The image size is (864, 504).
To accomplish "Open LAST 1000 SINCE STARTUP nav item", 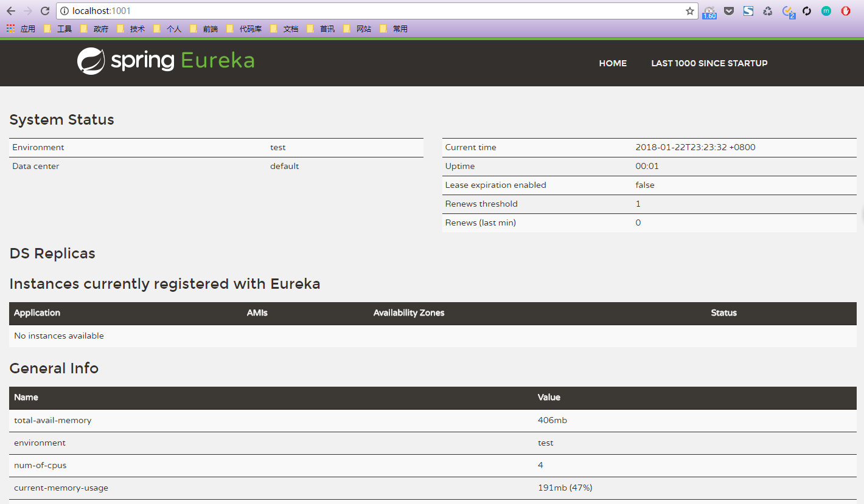I will click(709, 63).
